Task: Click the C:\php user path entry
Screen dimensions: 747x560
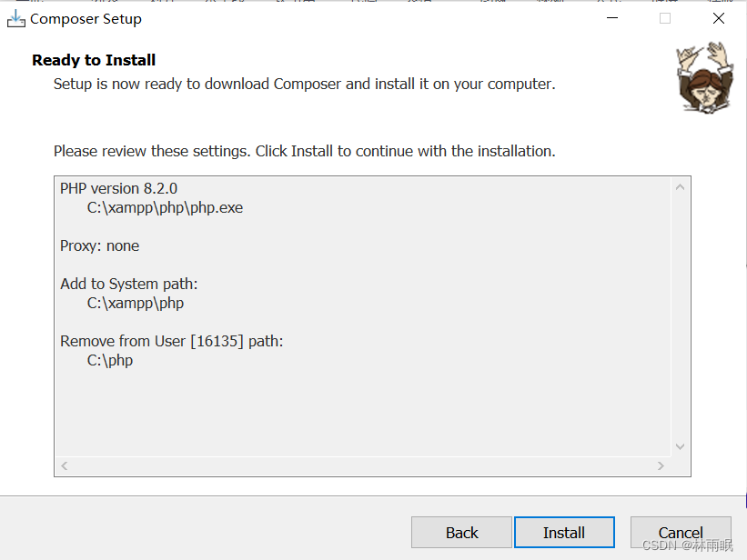Action: pos(110,360)
